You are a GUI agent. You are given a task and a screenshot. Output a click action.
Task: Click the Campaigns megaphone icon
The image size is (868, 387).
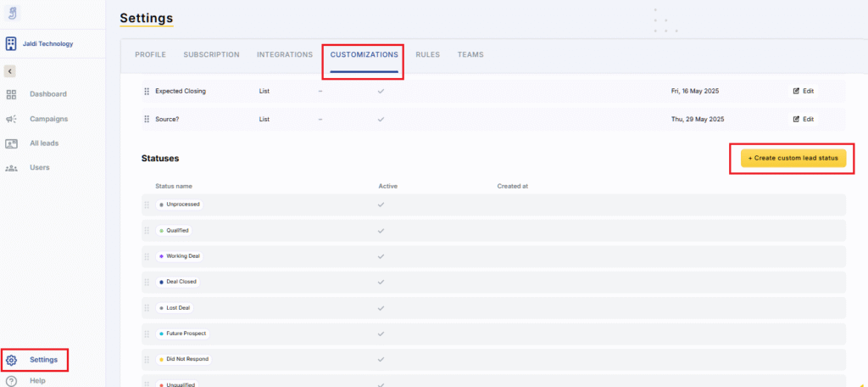(11, 119)
